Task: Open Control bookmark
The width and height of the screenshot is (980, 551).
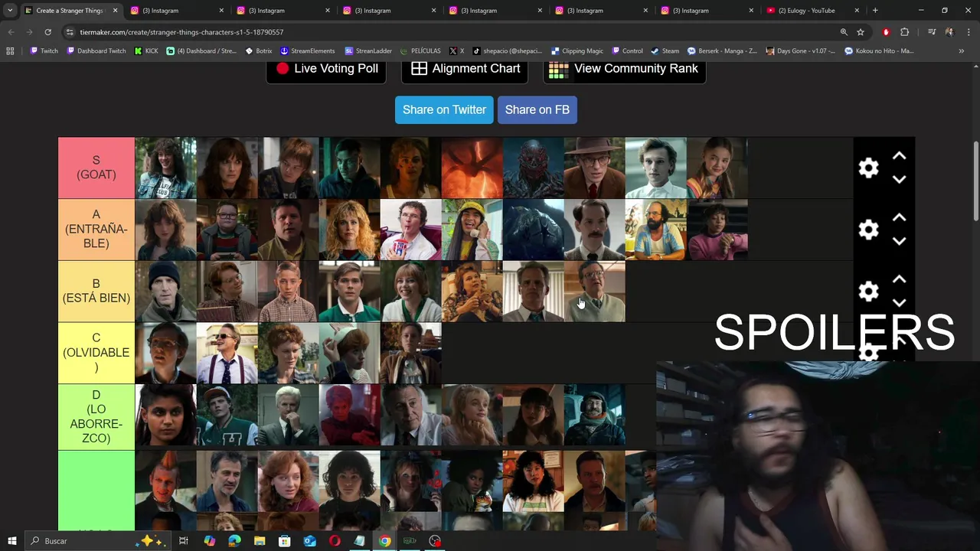Action: [627, 51]
